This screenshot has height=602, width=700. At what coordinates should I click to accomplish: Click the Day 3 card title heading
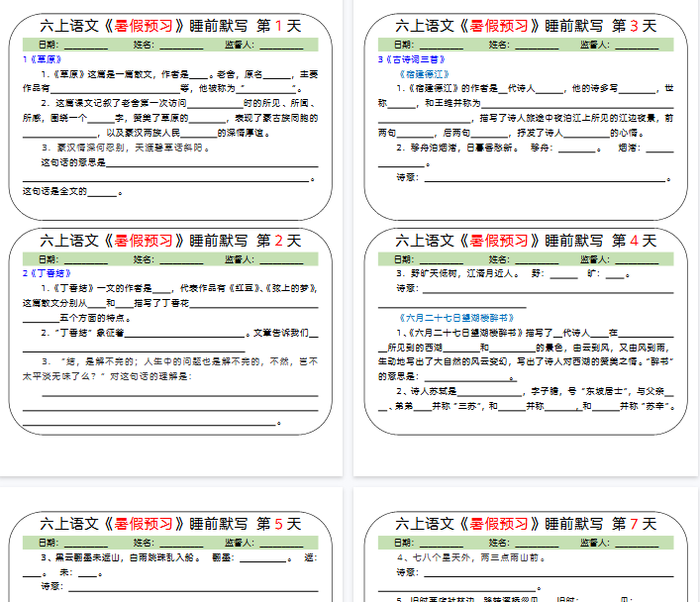[x=526, y=26]
